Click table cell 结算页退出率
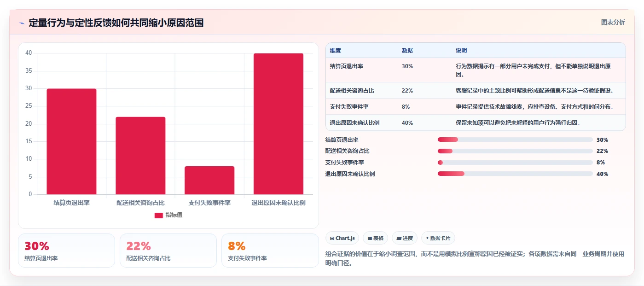The image size is (644, 286). click(347, 66)
